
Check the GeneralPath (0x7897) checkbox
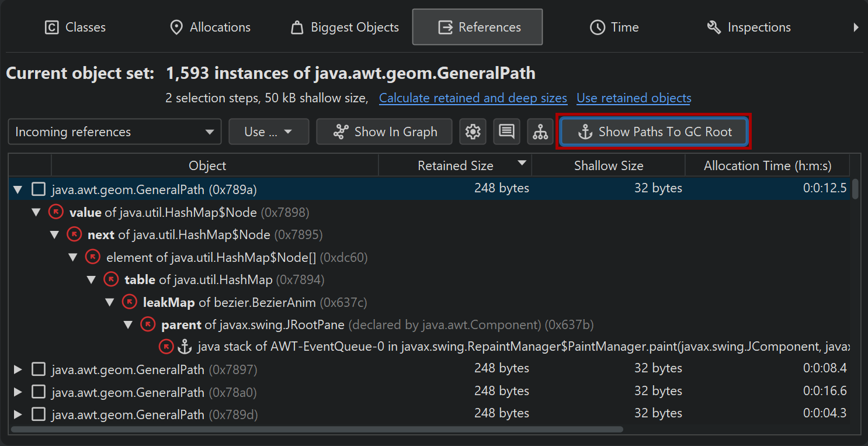coord(39,369)
